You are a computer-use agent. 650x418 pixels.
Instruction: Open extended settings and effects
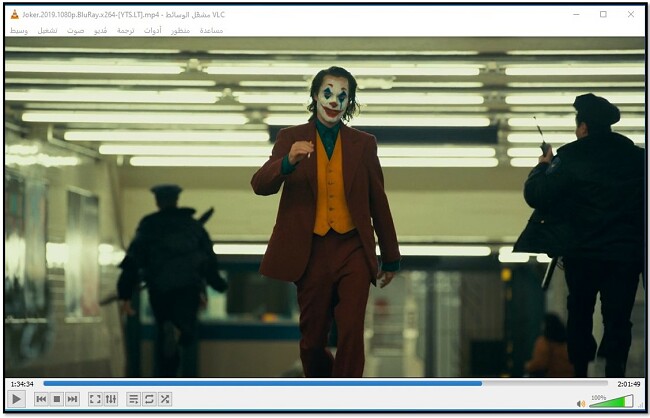tap(111, 399)
